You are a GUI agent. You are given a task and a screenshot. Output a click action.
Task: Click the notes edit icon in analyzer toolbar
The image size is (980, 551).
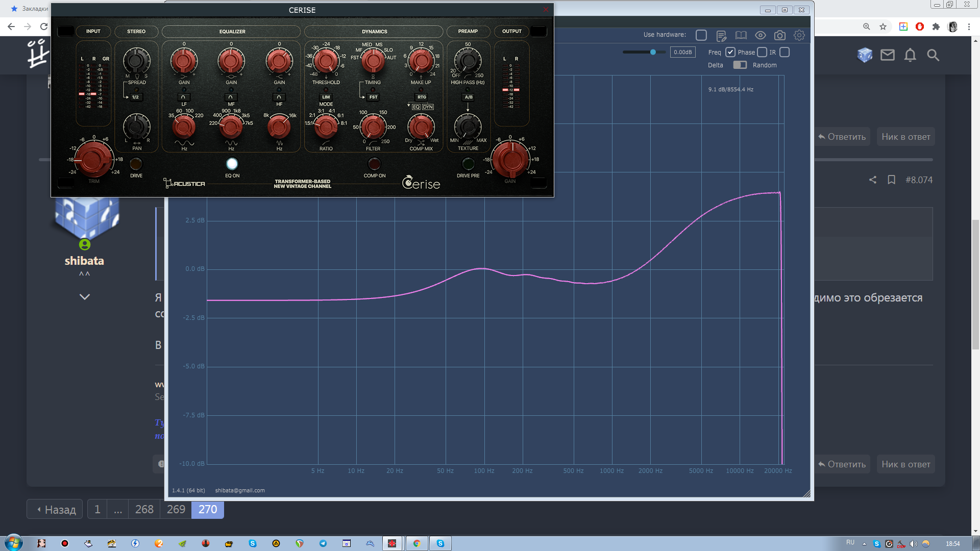721,35
